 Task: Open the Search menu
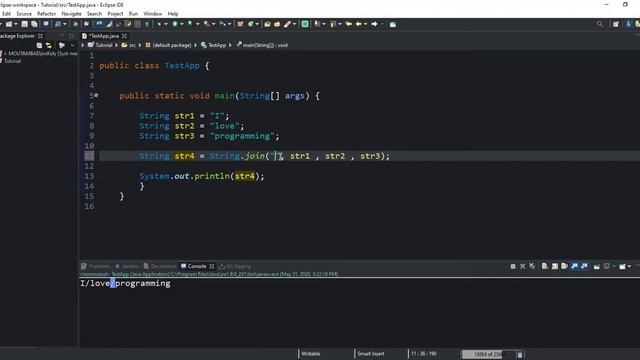[94, 13]
